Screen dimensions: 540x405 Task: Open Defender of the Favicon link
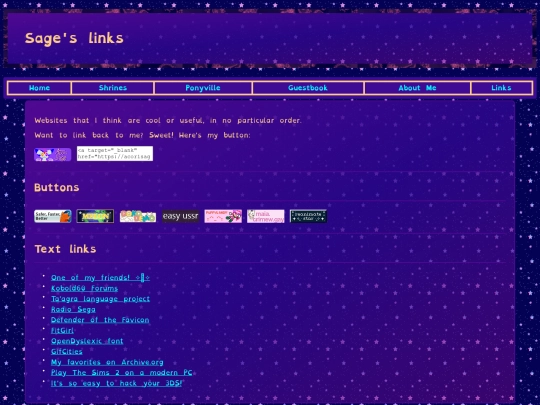click(x=100, y=320)
